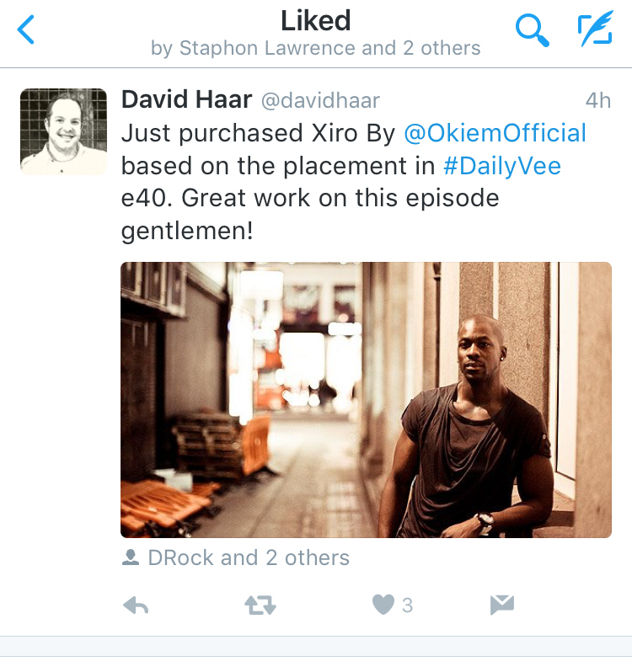Retweet David Haar's tweet
632x672 pixels.
(x=260, y=605)
